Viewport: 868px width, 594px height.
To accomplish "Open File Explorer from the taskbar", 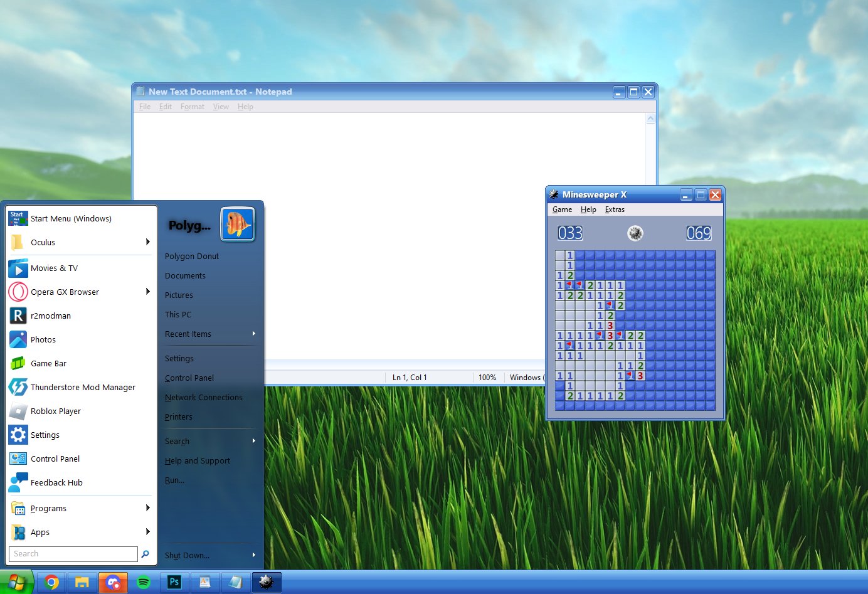I will 82,583.
